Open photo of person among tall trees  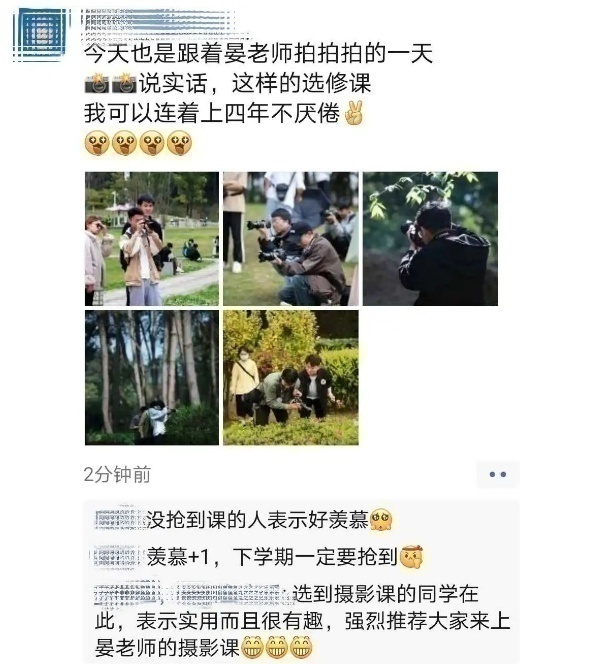152,377
